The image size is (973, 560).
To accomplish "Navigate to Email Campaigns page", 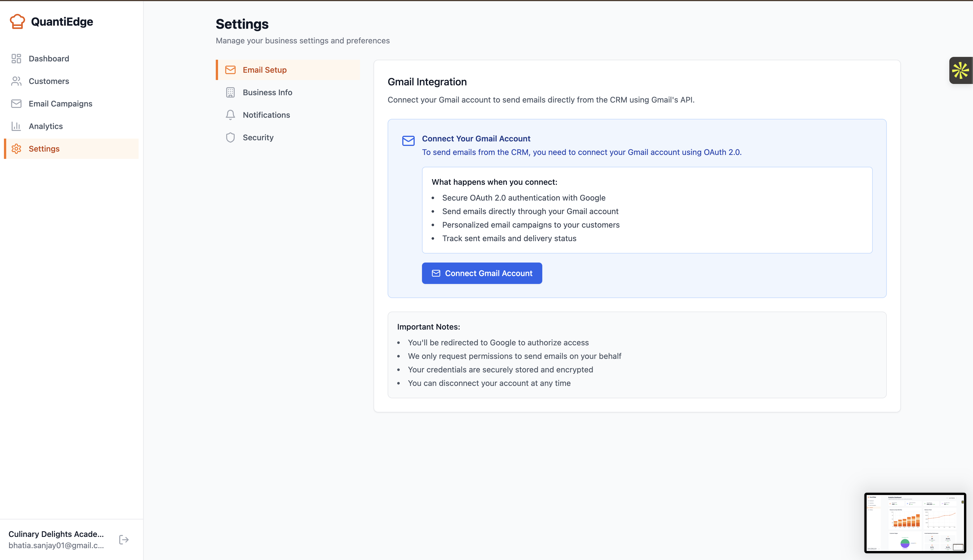I will click(x=60, y=103).
